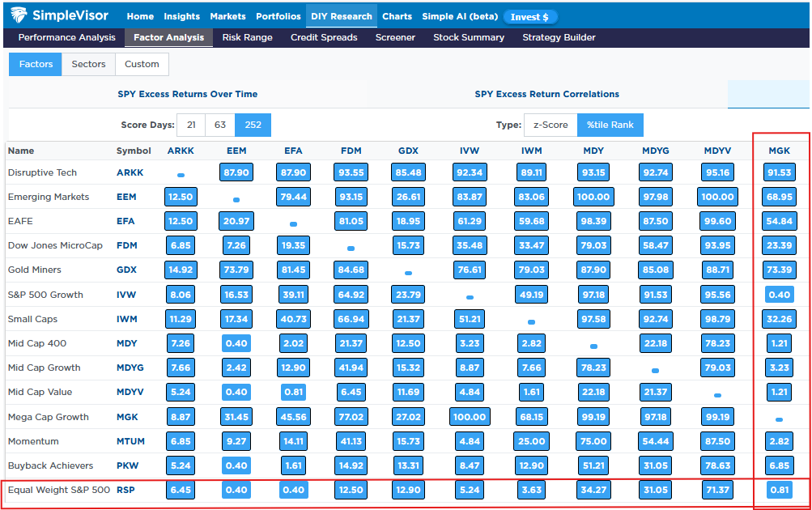Select the Custom tab
The image size is (812, 510).
tap(141, 64)
